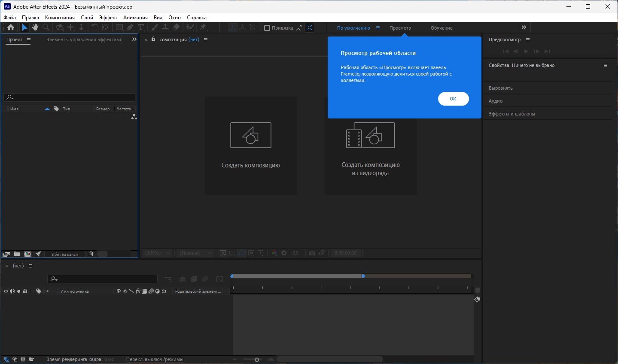Screen dimensions: 618x364
Task: Toggle the composition panel lock icon
Action: pyautogui.click(x=153, y=39)
